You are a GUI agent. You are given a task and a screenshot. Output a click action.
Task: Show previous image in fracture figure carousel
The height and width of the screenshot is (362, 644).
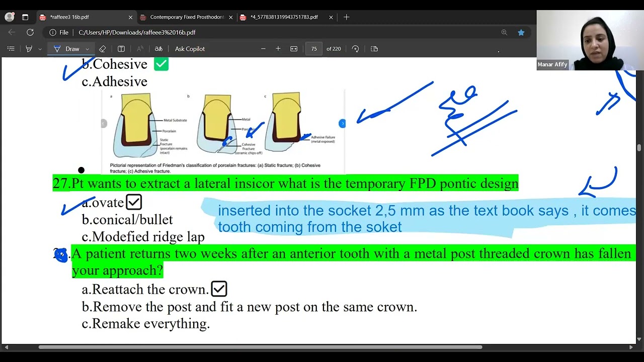pyautogui.click(x=104, y=124)
